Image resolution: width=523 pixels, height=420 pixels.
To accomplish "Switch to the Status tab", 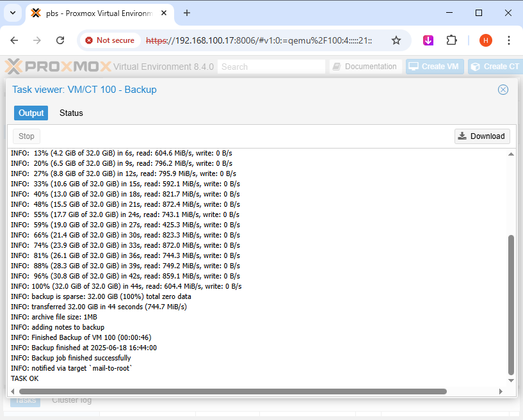I will point(71,113).
